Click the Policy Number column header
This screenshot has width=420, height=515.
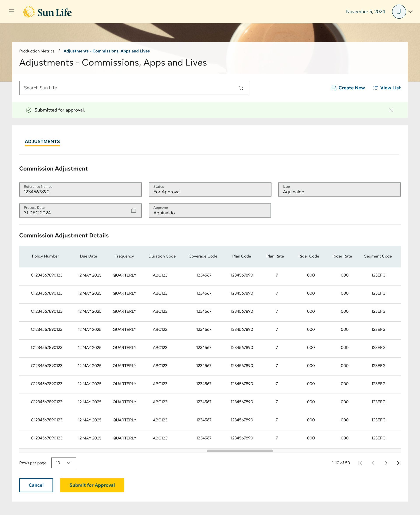point(45,256)
